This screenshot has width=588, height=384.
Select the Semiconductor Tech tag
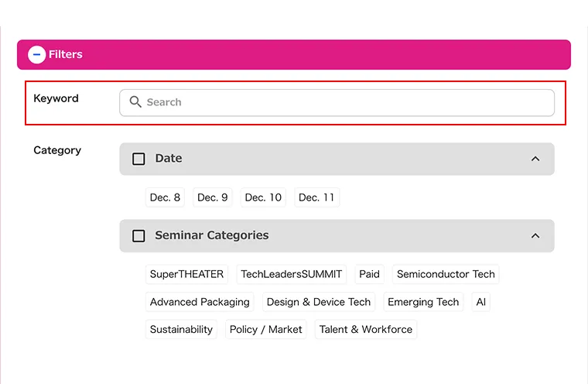[x=446, y=274]
